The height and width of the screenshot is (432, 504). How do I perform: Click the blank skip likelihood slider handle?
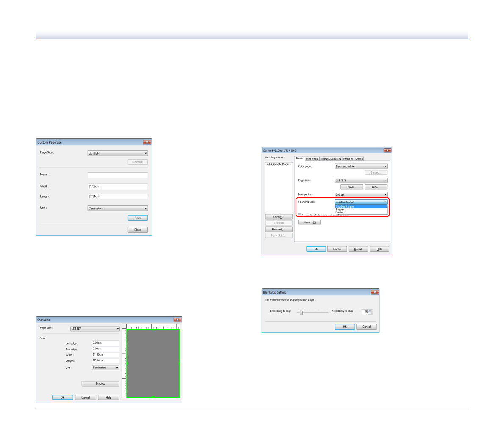click(301, 313)
